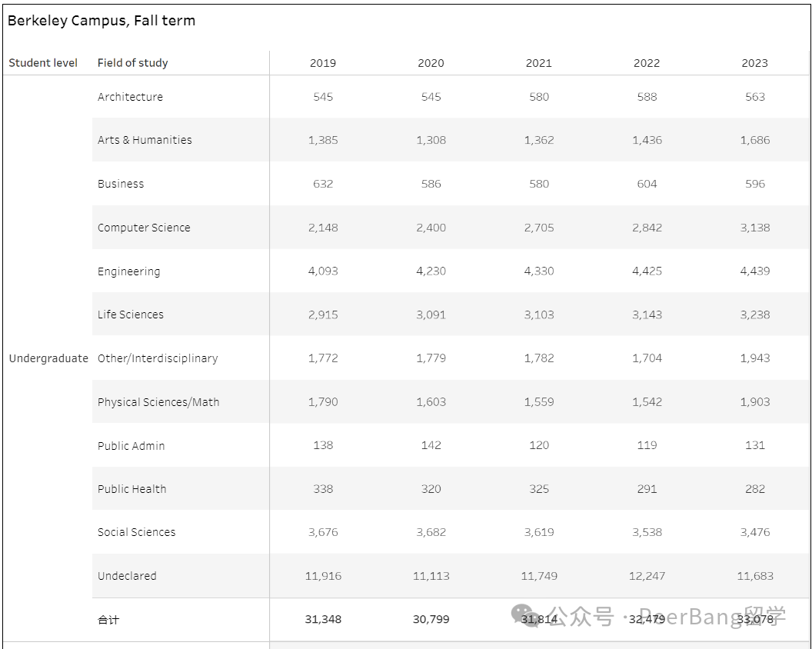Select the Public Health row label
Screen dimensions: 812x649
coord(132,489)
